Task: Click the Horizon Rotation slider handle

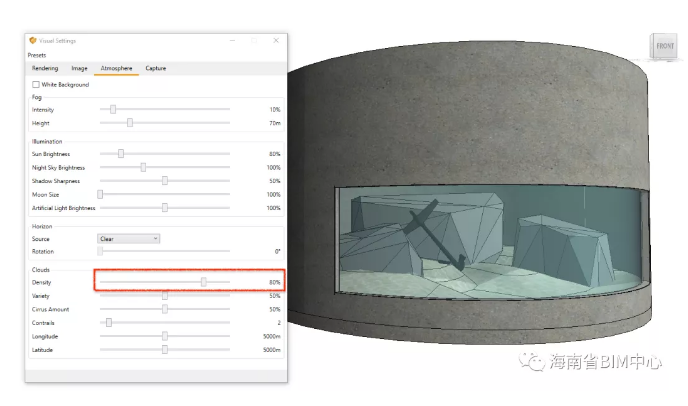Action: (x=100, y=251)
